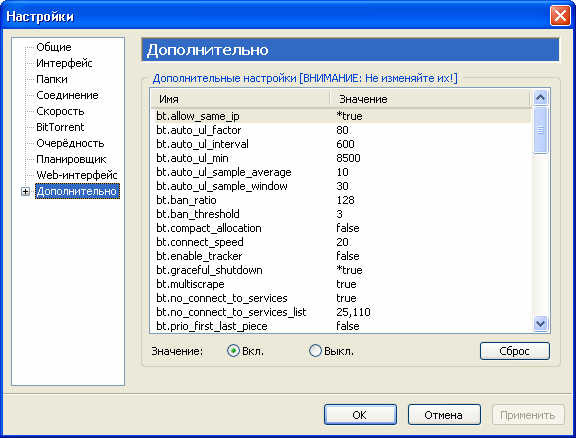
Task: Open the Скорость settings section
Action: (x=60, y=111)
